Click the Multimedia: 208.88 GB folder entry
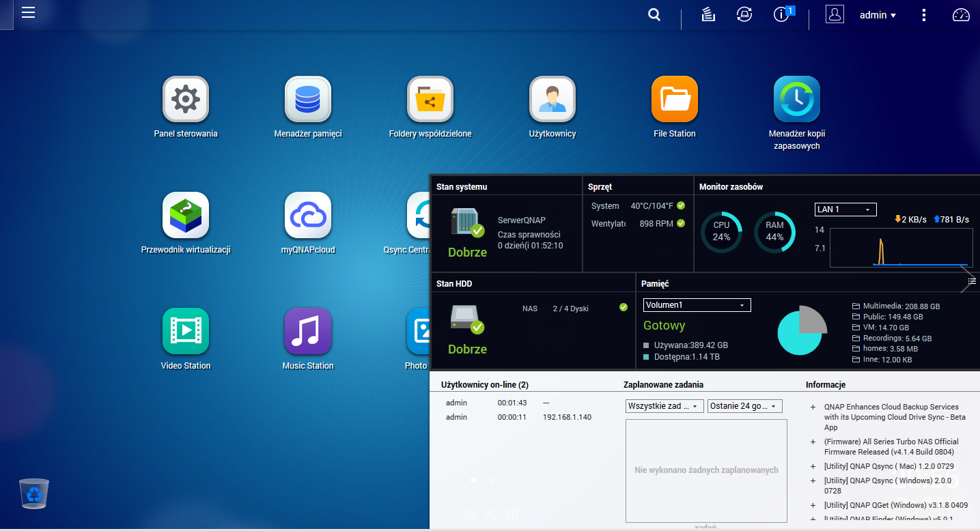980x531 pixels. coord(896,306)
